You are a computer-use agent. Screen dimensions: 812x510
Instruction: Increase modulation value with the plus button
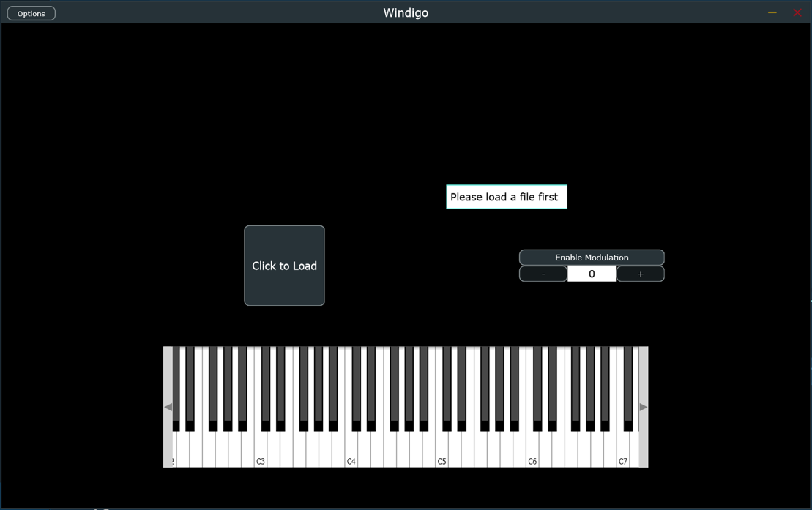640,273
